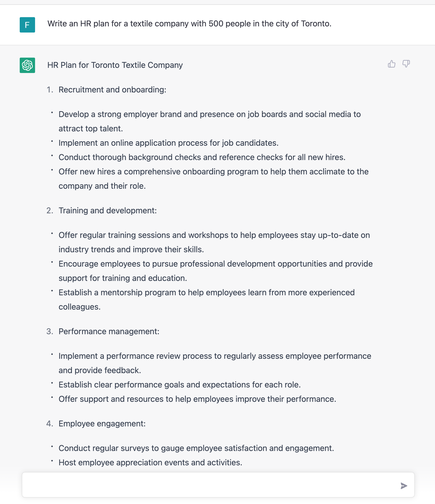Click the bullet about online application process
Screen dimensions: 435x504
click(168, 143)
